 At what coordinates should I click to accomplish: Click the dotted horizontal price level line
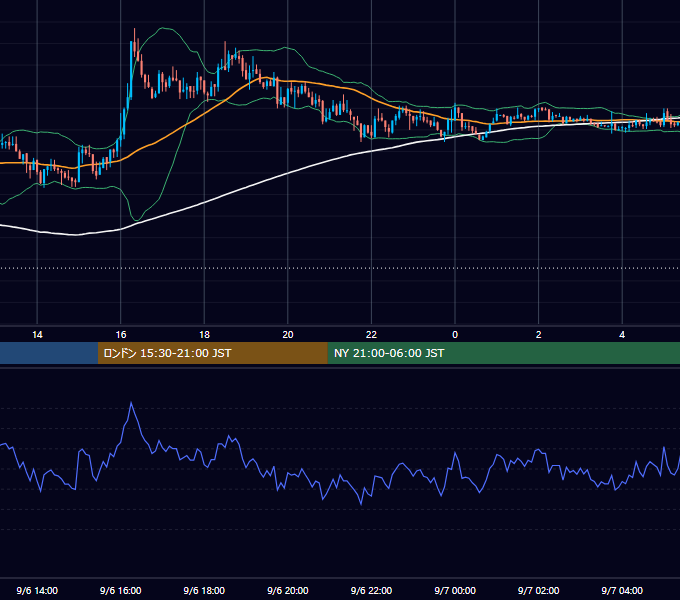[340, 268]
